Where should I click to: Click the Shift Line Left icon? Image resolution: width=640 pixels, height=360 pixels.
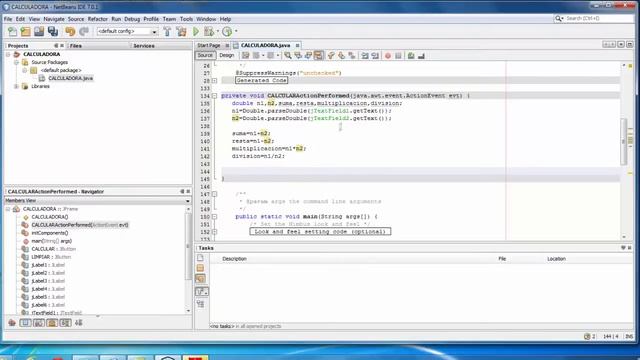364,56
